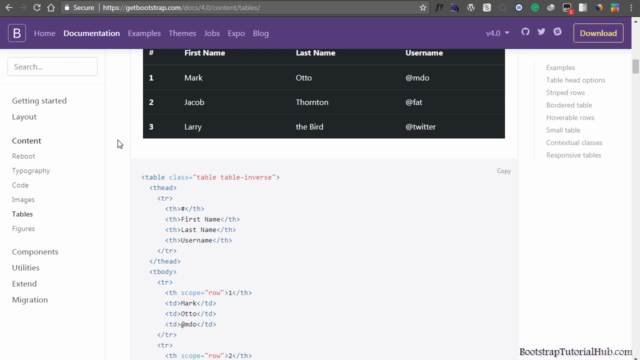The image size is (640, 360).
Task: Expand the Utilities sidebar section
Action: [26, 267]
